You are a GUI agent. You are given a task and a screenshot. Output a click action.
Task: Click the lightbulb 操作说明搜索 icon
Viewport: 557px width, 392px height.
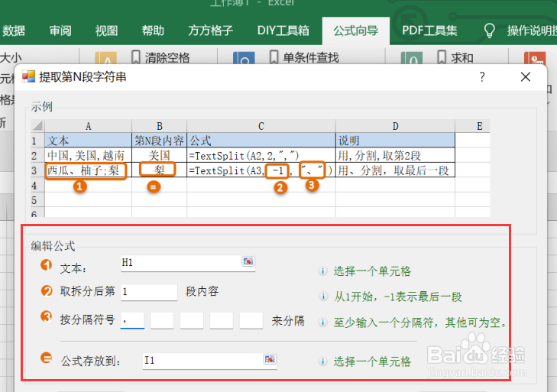[490, 31]
